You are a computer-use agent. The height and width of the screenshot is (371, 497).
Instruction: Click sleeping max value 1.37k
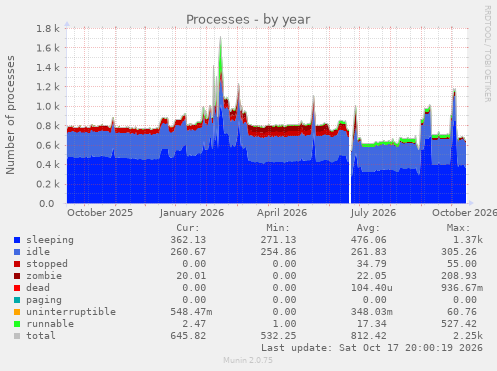click(468, 240)
